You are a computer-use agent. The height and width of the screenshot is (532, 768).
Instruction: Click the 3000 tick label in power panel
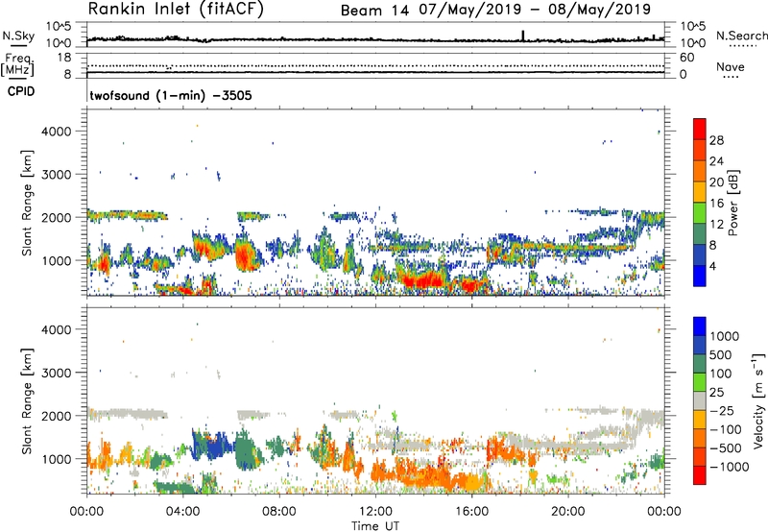pyautogui.click(x=57, y=175)
